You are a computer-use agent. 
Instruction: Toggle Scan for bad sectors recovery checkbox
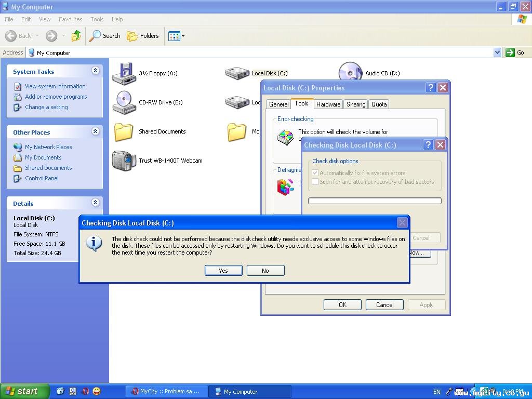(x=315, y=181)
